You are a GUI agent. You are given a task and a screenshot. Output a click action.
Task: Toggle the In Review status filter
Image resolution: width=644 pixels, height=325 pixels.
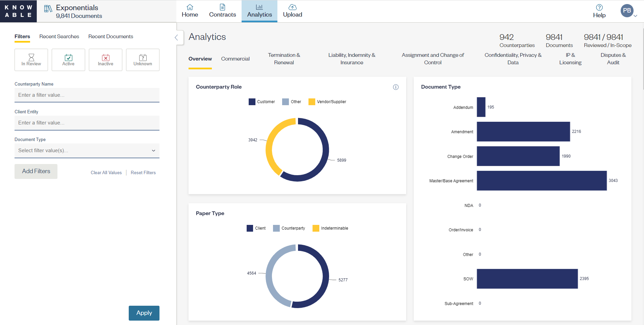(x=31, y=60)
